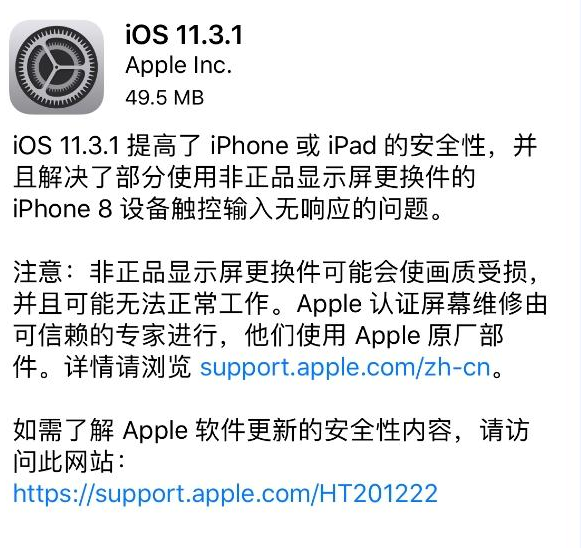581x548 pixels.
Task: Click the text '可信赖的专家进行'
Action: (x=115, y=335)
